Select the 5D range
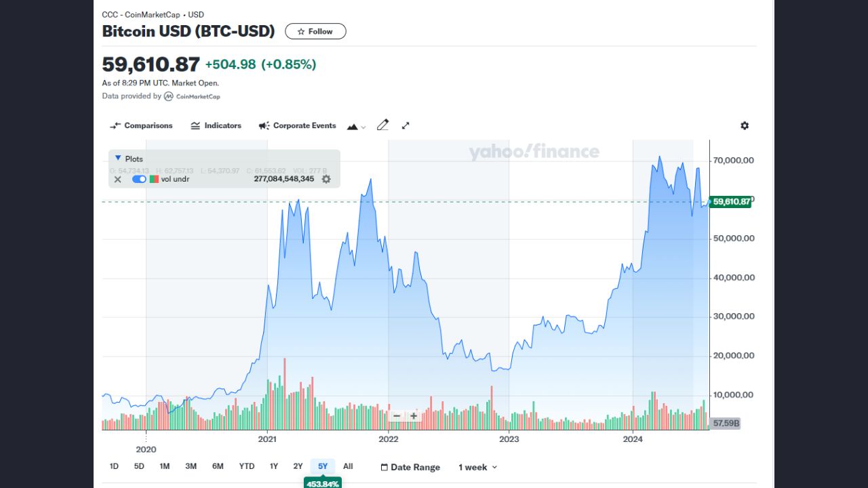This screenshot has width=868, height=488. (x=139, y=466)
